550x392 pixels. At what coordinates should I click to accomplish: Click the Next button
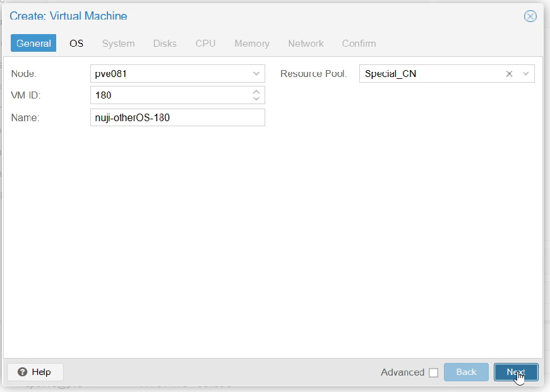[516, 372]
